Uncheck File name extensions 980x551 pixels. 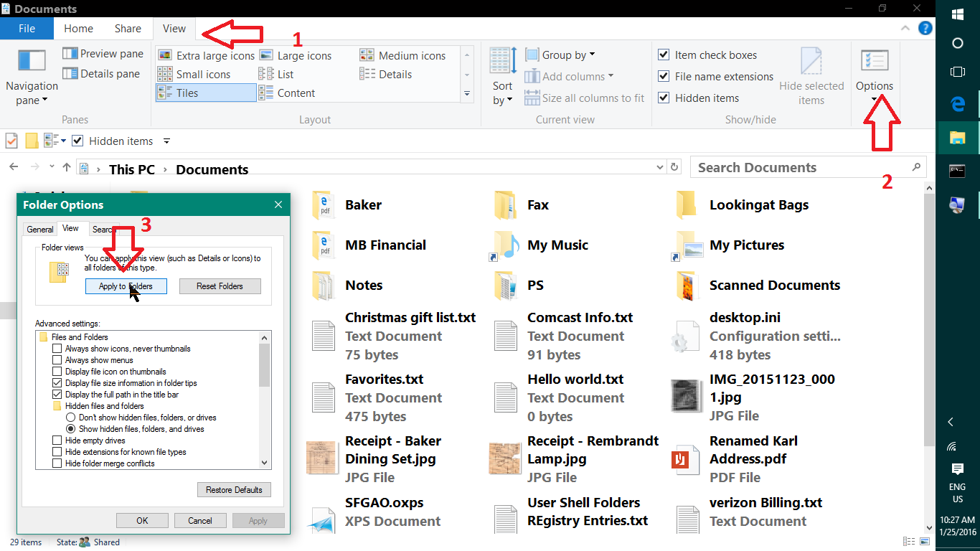[x=664, y=76]
